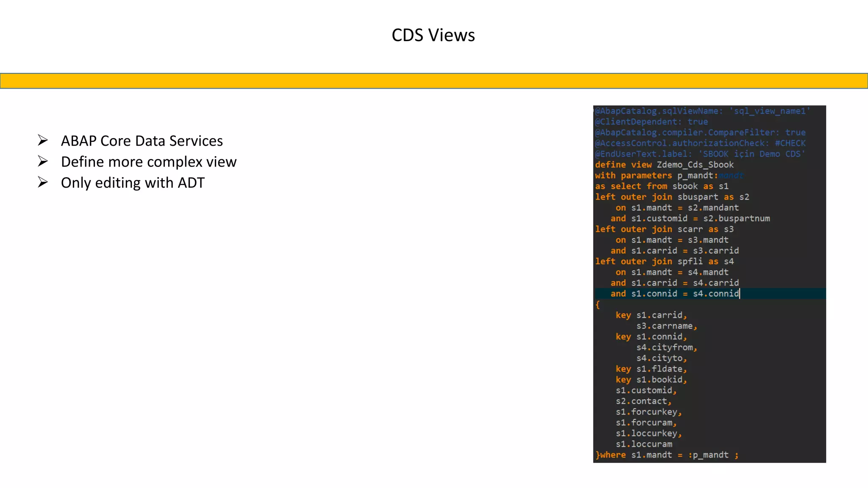Click the 'CDS Views' slide title

(x=433, y=35)
